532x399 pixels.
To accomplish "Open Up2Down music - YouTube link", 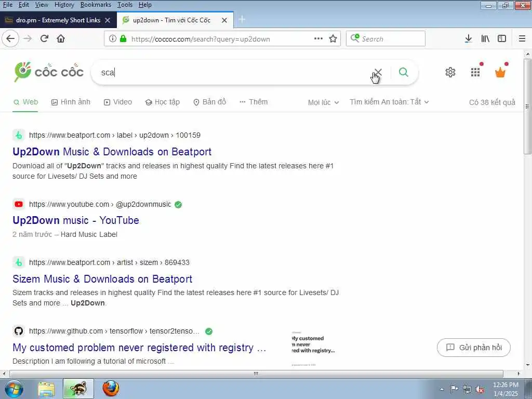I will [76, 220].
